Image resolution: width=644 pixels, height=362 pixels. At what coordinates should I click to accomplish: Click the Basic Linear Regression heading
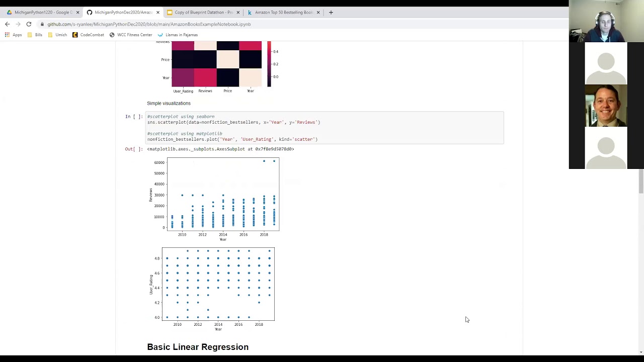(198, 347)
